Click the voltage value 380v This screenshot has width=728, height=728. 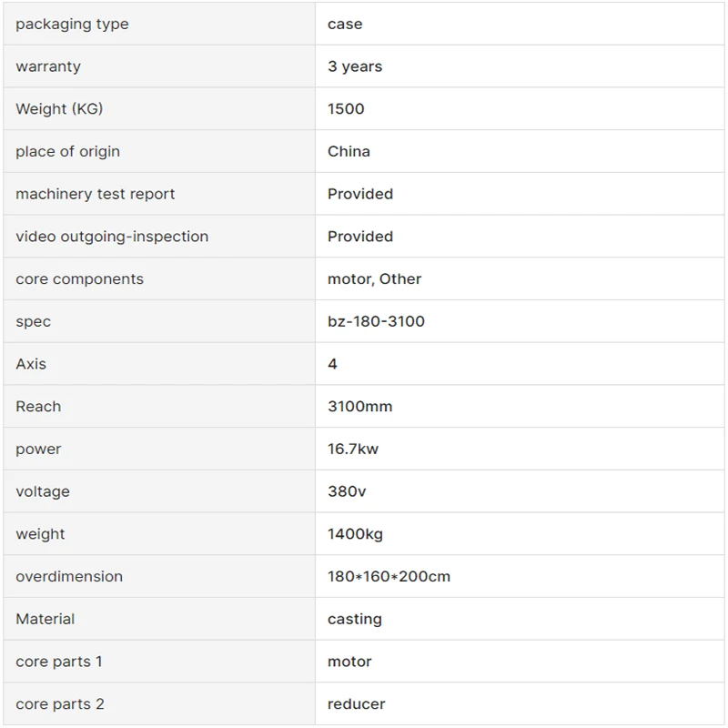coord(347,491)
